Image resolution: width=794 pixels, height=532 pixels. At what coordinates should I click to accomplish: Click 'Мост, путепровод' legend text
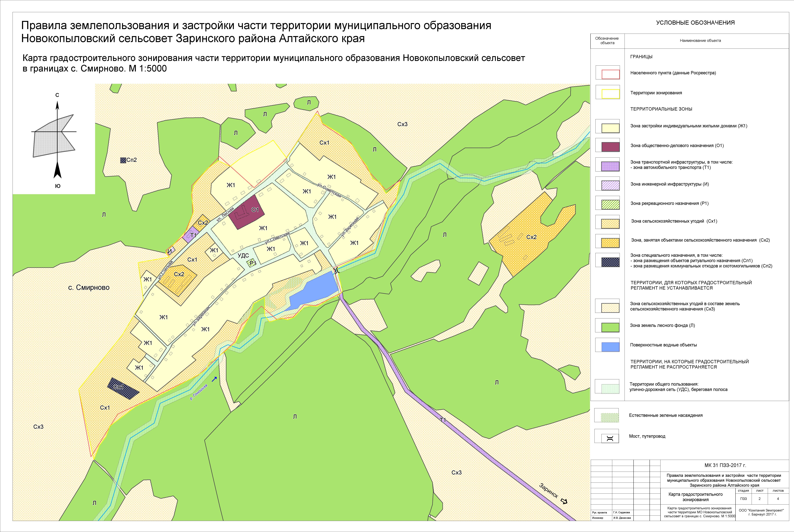(647, 436)
